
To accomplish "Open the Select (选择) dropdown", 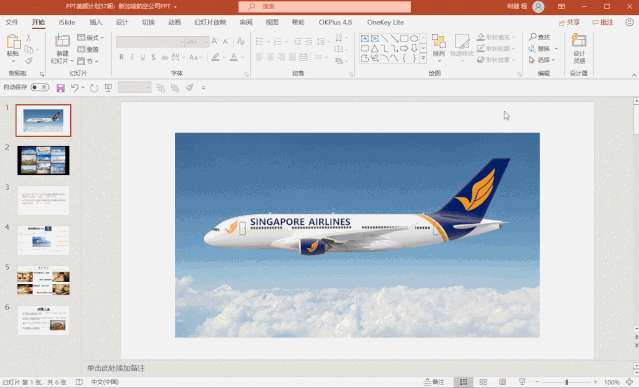I will [542, 60].
